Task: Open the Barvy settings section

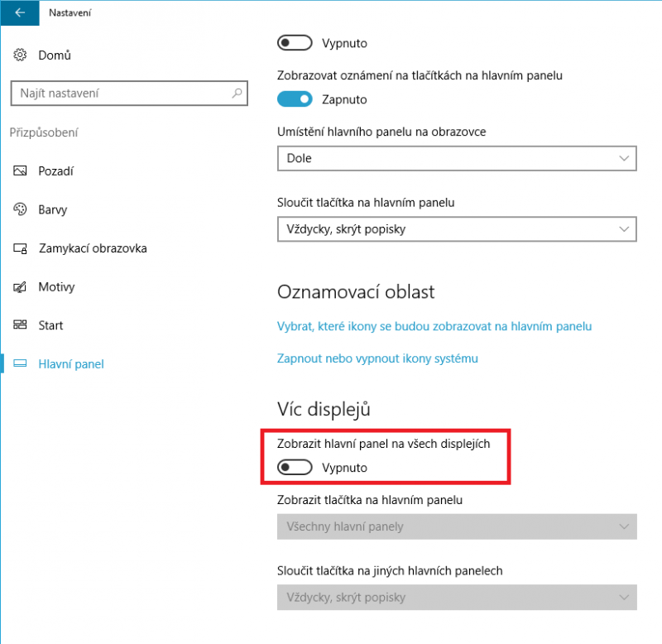Action: pos(53,209)
